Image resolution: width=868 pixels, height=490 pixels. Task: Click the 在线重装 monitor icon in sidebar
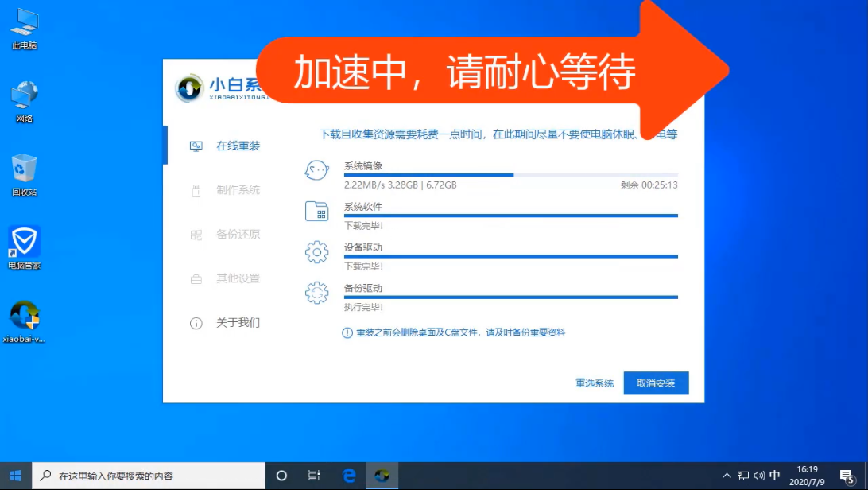[x=193, y=146]
